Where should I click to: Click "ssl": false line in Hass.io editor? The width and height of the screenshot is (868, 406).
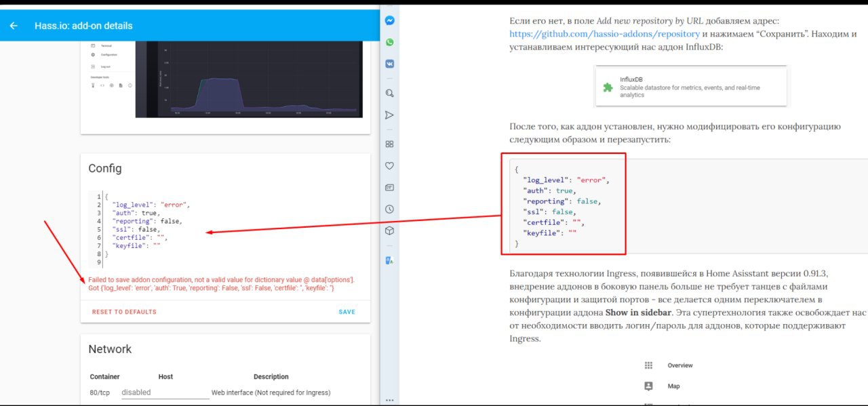tap(136, 229)
